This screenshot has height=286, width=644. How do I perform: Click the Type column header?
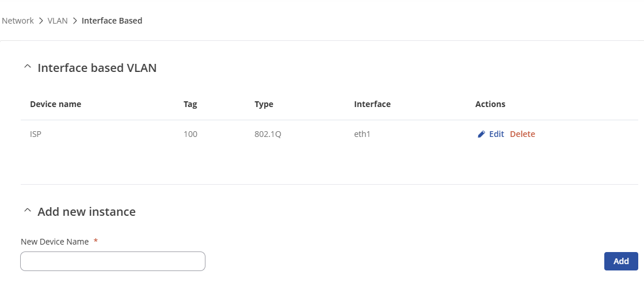(x=264, y=104)
